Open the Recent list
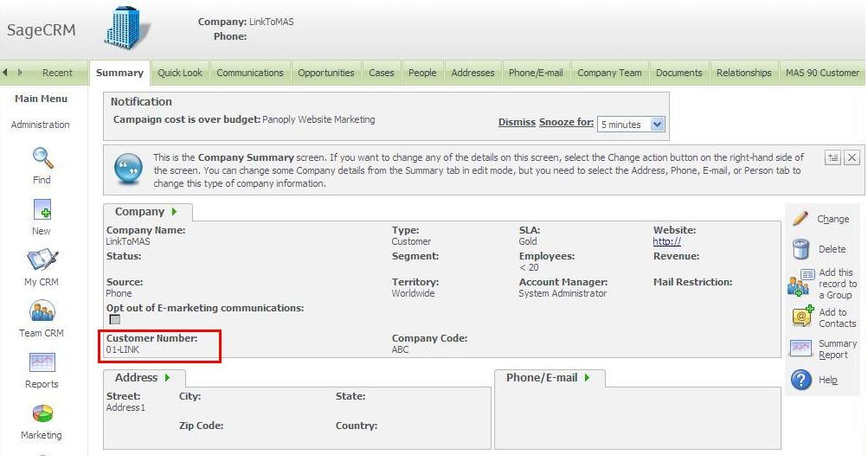This screenshot has width=868, height=461. pos(57,73)
